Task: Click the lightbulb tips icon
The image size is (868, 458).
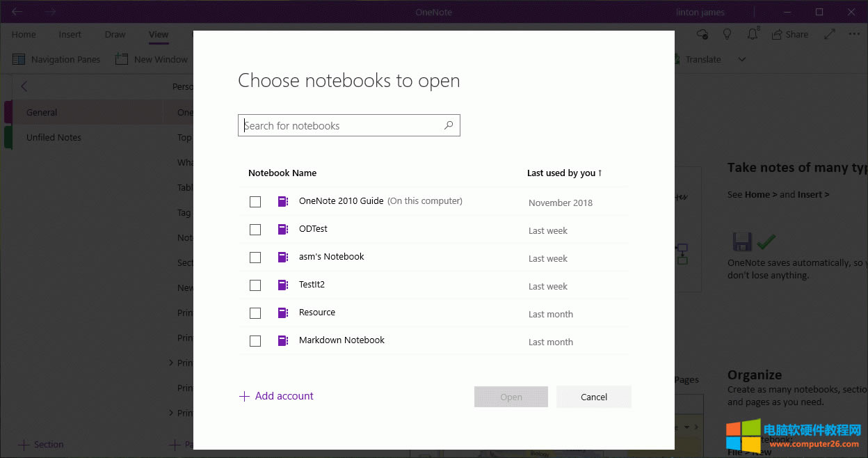Action: click(x=727, y=33)
